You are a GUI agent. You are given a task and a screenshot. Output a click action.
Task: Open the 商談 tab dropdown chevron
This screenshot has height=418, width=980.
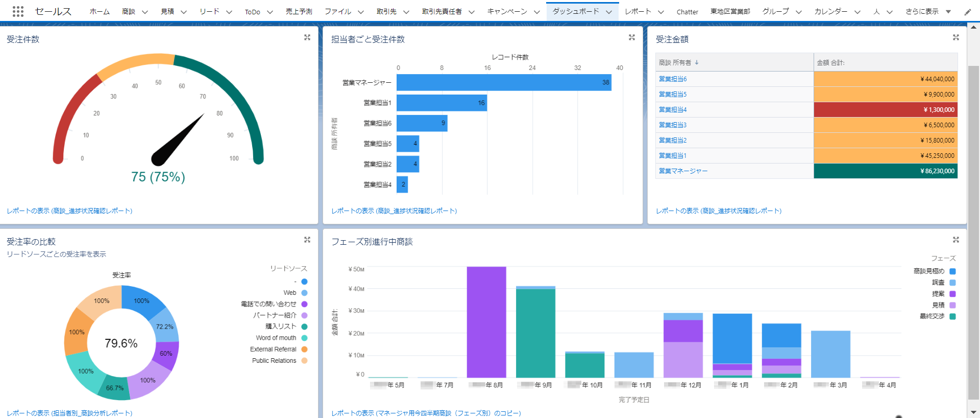[144, 12]
